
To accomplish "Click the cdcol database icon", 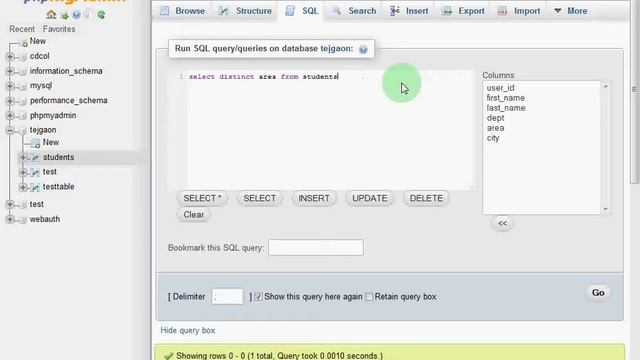I will coord(23,57).
